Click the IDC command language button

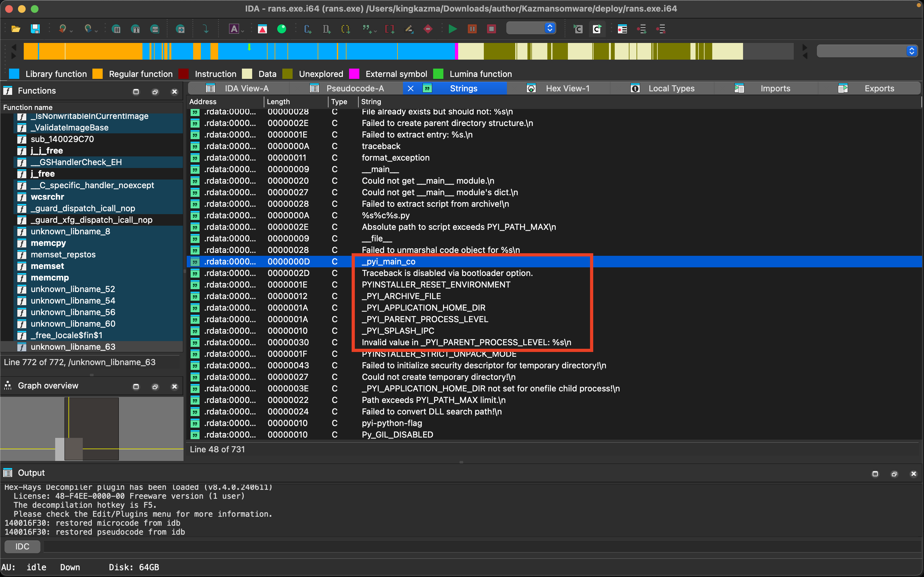(22, 547)
